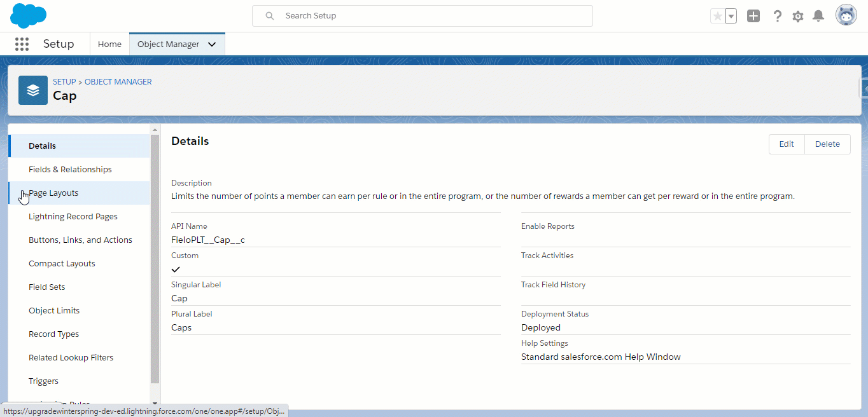The height and width of the screenshot is (417, 868).
Task: Expand the Favorites list dropdown arrow
Action: [x=731, y=16]
